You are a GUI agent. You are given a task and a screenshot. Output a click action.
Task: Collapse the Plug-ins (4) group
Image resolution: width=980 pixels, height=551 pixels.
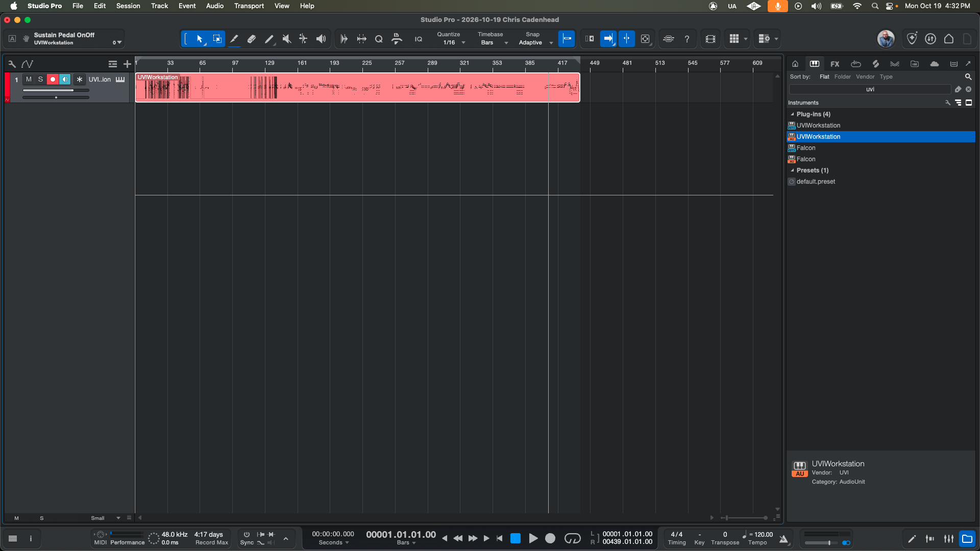tap(792, 114)
